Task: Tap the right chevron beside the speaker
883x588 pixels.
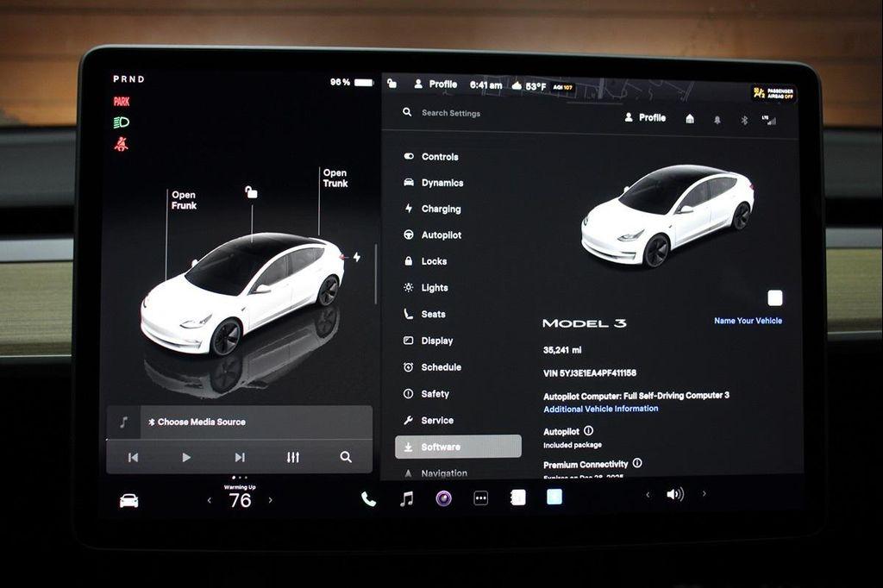Action: (703, 495)
